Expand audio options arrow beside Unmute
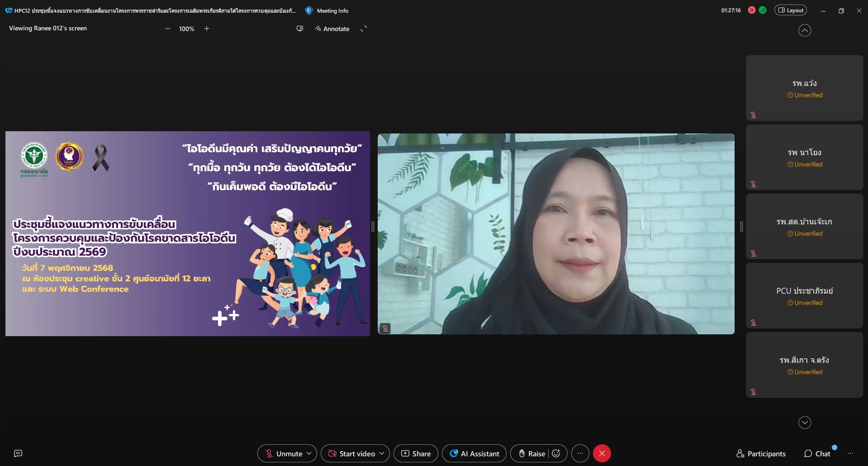Image resolution: width=868 pixels, height=466 pixels. click(x=309, y=453)
